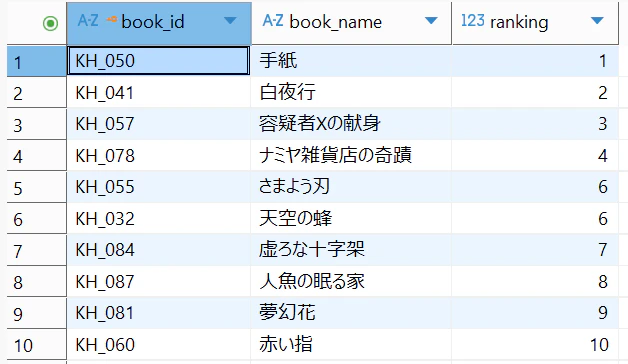Select row number 8 header

(x=36, y=282)
